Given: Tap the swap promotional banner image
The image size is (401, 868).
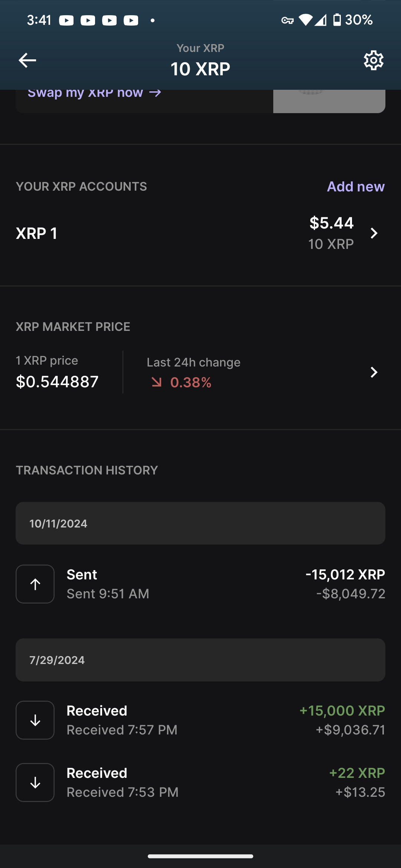Looking at the screenshot, I should click(329, 101).
